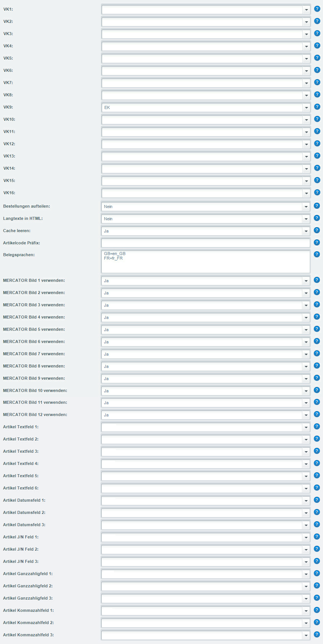This screenshot has width=323, height=644.
Task: Click help icon for Artikel Ganzzahligfeld 2
Action: coord(317,585)
